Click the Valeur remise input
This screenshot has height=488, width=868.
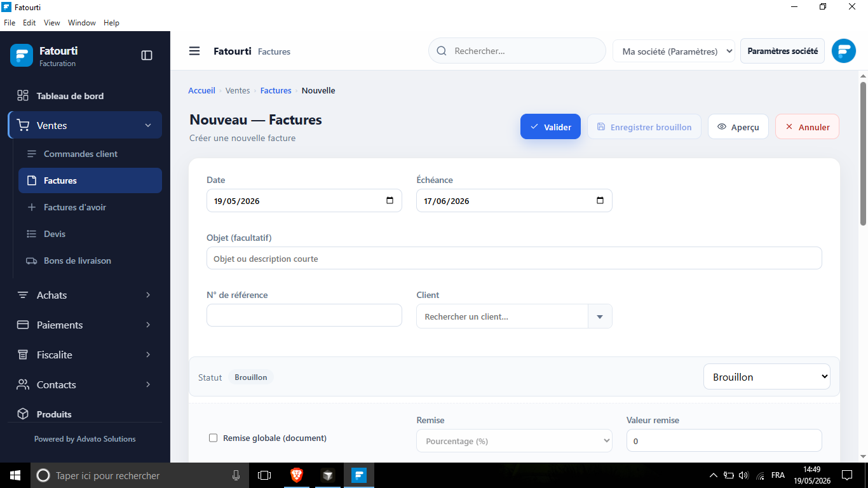pyautogui.click(x=724, y=440)
